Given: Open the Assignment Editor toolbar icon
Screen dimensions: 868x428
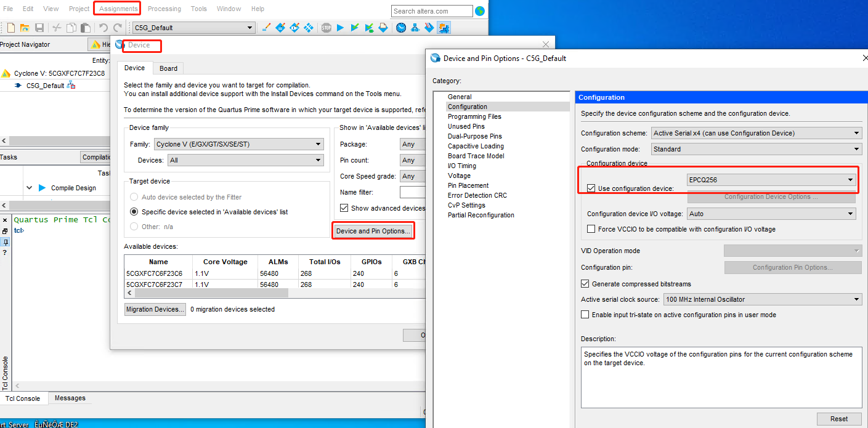Looking at the screenshot, I should [x=280, y=28].
